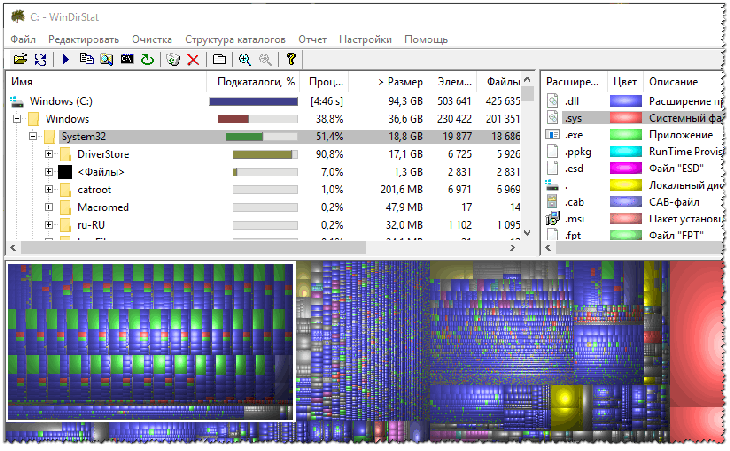Click the drive icon beside Windows (C:)
Image resolution: width=730 pixels, height=451 pixels.
coord(17,101)
